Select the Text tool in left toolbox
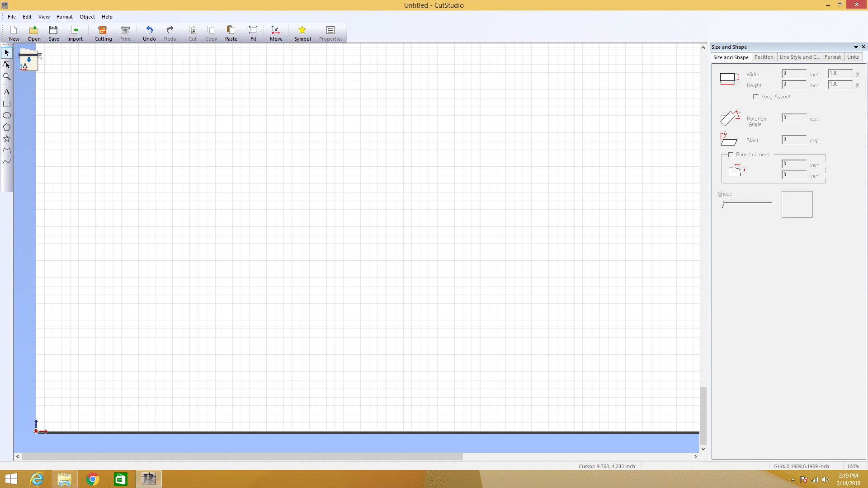Image resolution: width=868 pixels, height=488 pixels. [x=7, y=92]
